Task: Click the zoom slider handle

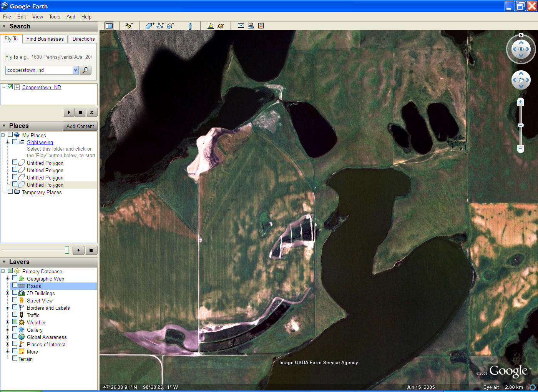Action: [521, 125]
